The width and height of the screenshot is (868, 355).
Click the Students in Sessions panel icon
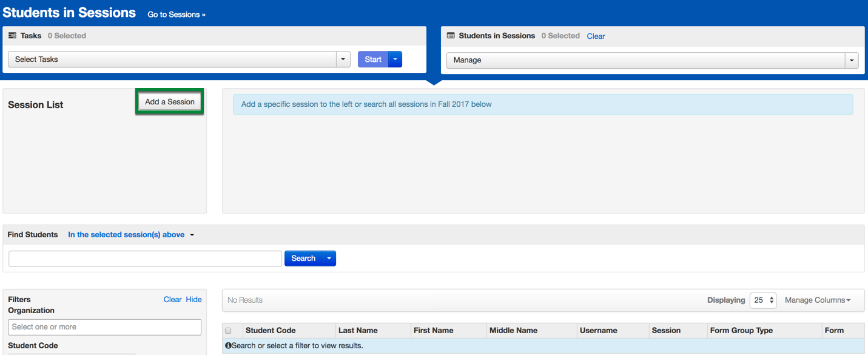pos(451,36)
